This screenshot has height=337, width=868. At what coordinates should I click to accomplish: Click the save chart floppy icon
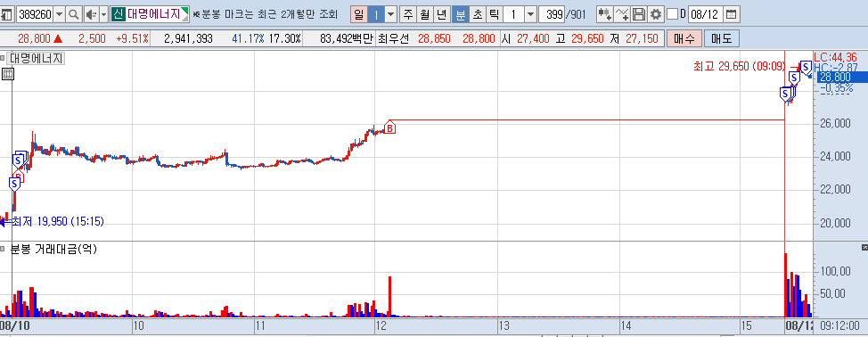point(639,14)
